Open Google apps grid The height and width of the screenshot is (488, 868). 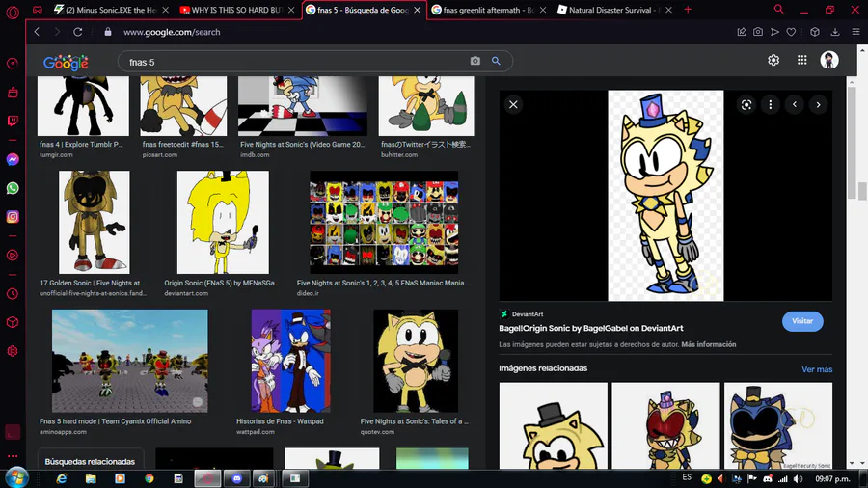tap(801, 60)
